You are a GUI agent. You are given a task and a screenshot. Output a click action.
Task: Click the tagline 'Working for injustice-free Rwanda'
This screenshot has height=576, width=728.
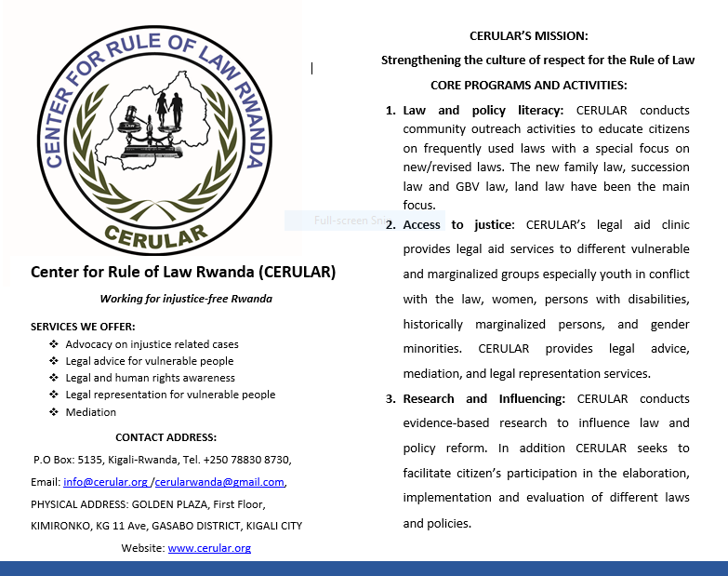186,299
